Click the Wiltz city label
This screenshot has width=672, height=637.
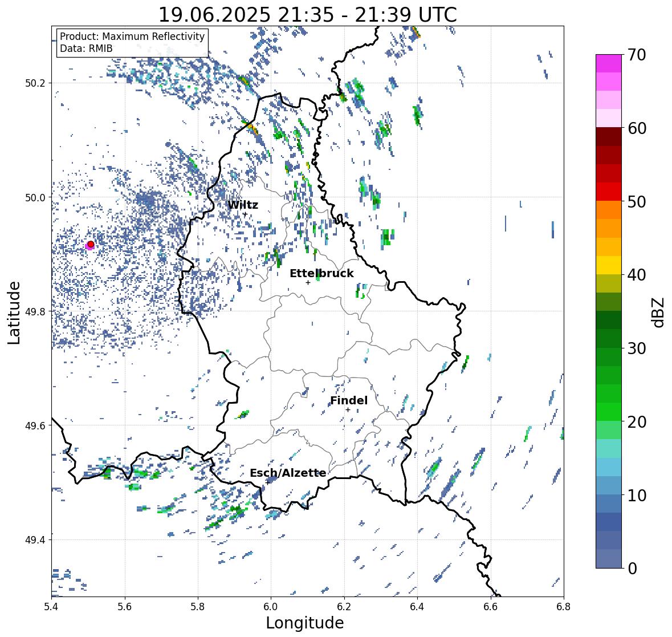[243, 205]
